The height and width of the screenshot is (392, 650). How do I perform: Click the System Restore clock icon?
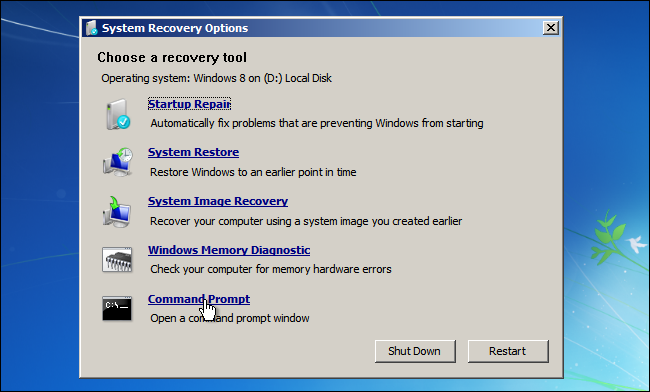[x=118, y=162]
